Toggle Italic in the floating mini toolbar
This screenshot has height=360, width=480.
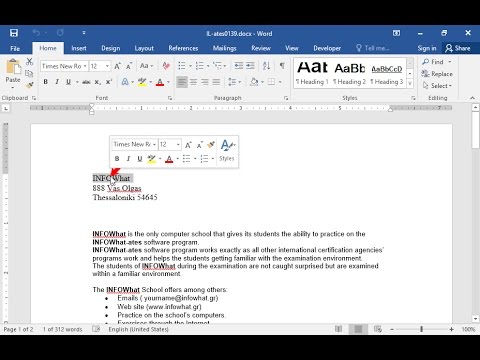coord(128,159)
